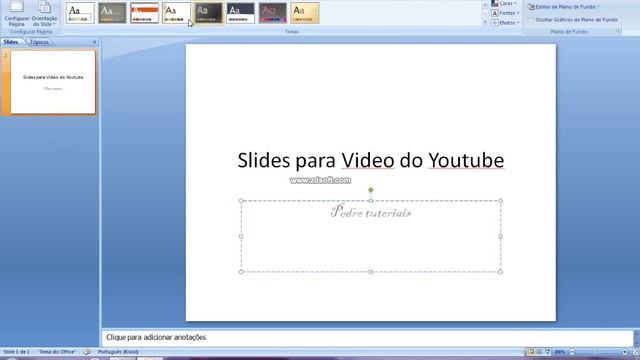
Task: Expand the full themes gallery list
Action: (485, 22)
